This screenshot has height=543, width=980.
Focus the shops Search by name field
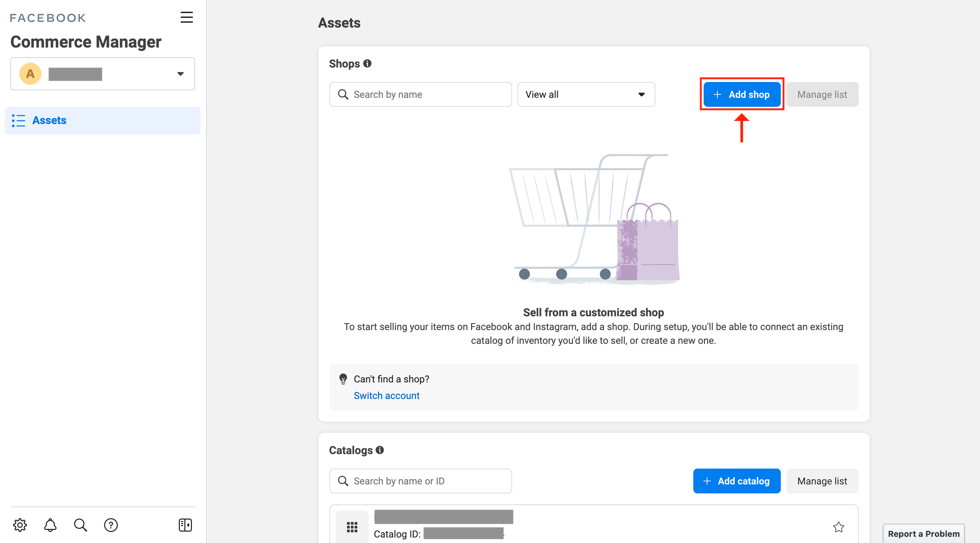point(420,94)
